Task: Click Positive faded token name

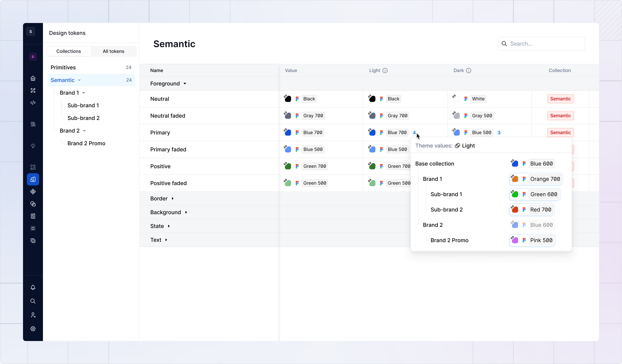Action: (168, 183)
